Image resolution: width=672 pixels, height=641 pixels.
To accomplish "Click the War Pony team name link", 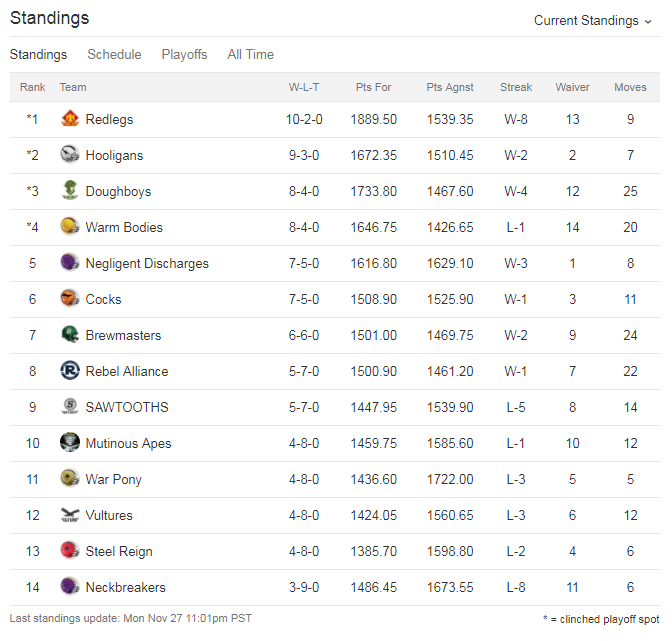I will 114,479.
